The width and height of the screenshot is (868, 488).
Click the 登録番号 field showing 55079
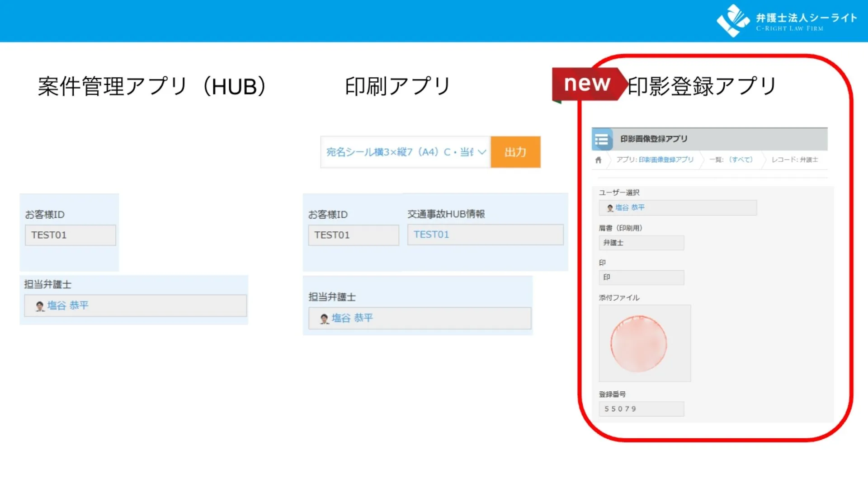pos(641,409)
